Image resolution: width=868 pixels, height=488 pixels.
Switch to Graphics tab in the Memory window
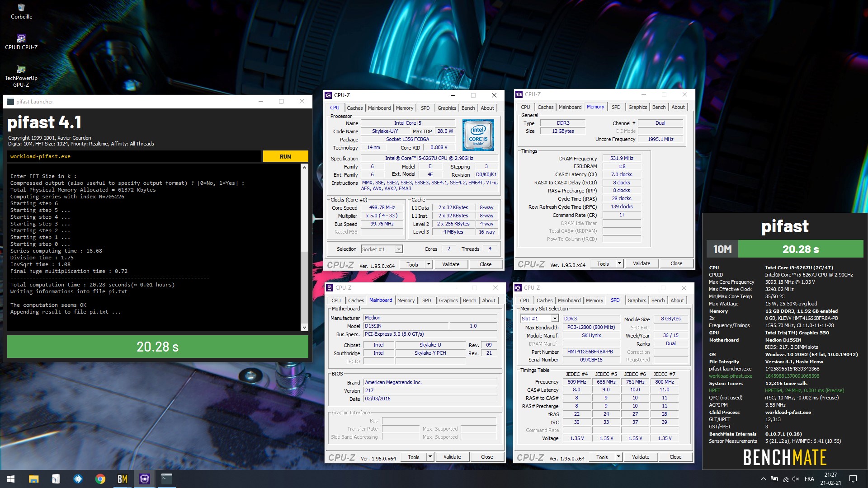click(637, 107)
